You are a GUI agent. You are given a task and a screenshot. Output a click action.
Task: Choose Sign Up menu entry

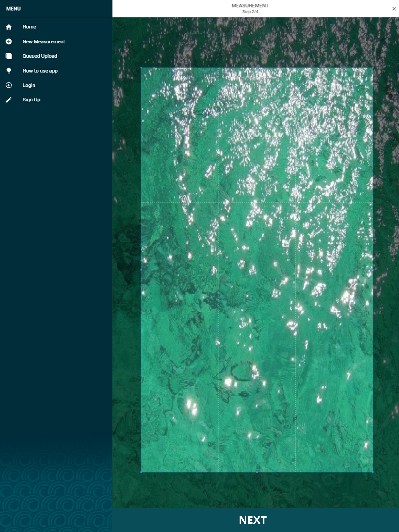click(x=56, y=100)
